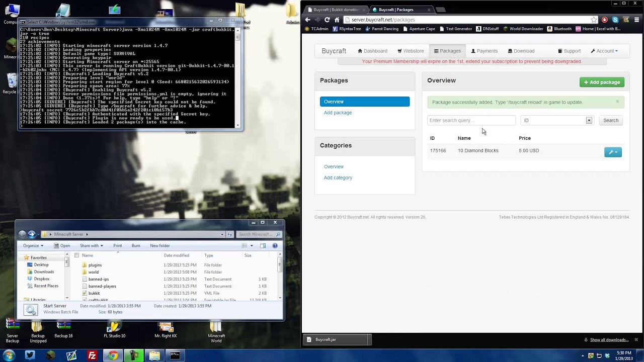Select Server Backup archive on desktop
Image resolution: width=644 pixels, height=362 pixels.
12,332
